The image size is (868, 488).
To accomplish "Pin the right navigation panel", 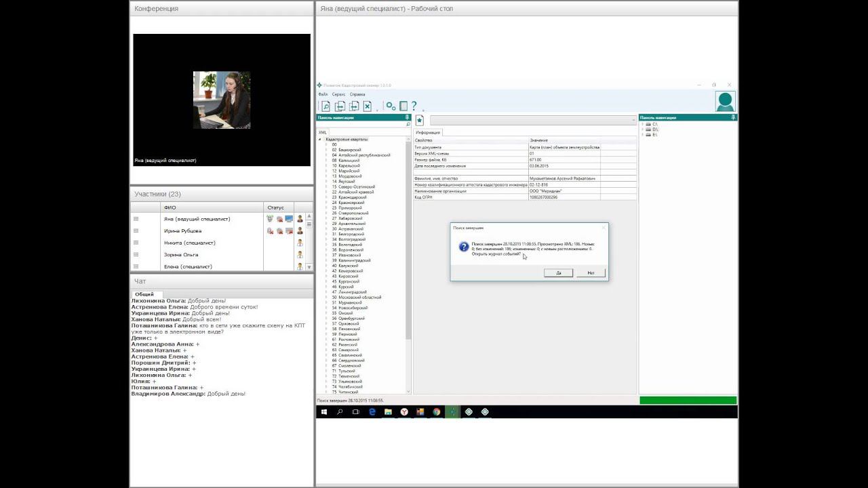I will pyautogui.click(x=733, y=117).
